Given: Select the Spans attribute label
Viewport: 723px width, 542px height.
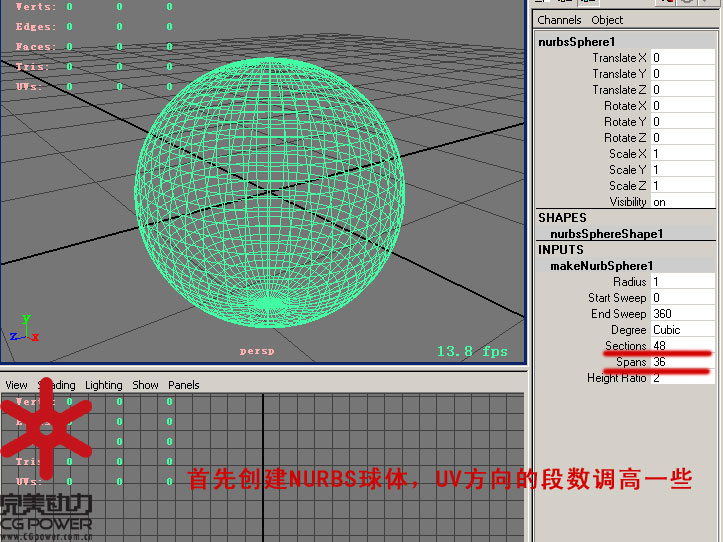Looking at the screenshot, I should (x=631, y=362).
